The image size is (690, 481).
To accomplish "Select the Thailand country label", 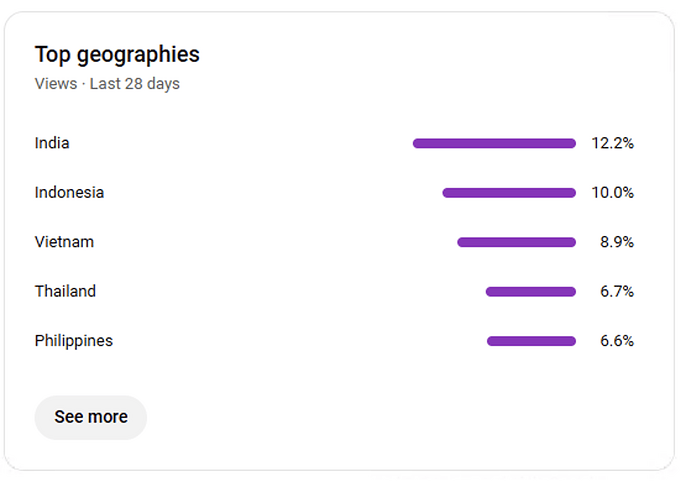I will tap(65, 291).
